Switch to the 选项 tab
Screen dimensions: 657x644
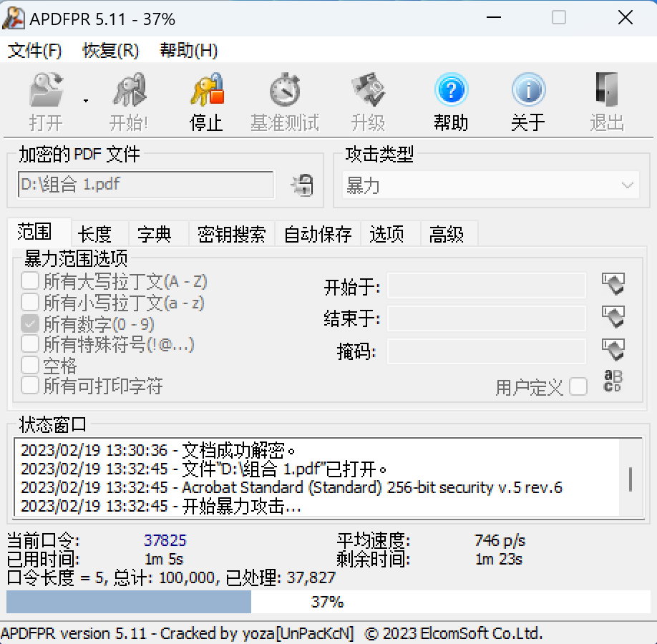point(391,234)
